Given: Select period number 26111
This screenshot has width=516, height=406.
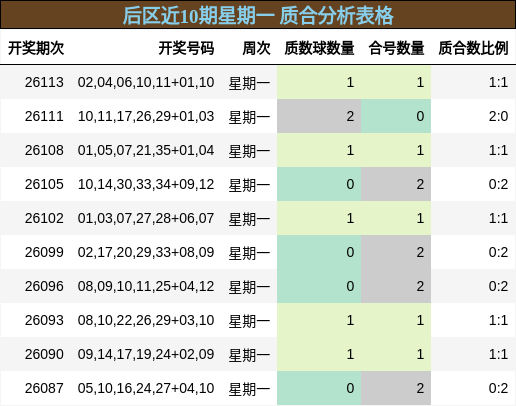Looking at the screenshot, I should point(44,116).
